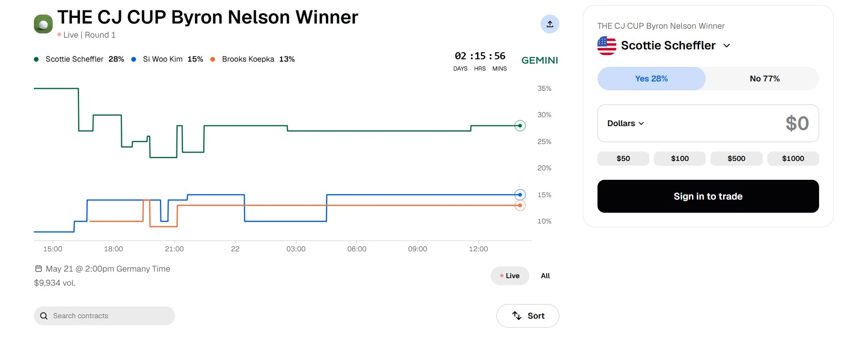This screenshot has width=868, height=337.
Task: Switch chart to All range
Action: (545, 276)
